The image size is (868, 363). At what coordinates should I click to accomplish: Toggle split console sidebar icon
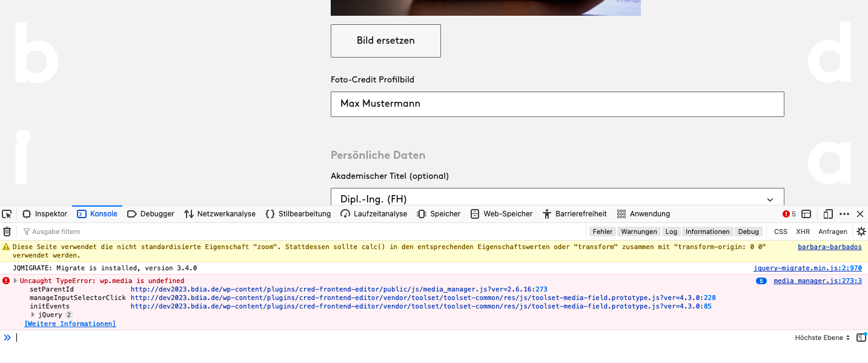[806, 214]
